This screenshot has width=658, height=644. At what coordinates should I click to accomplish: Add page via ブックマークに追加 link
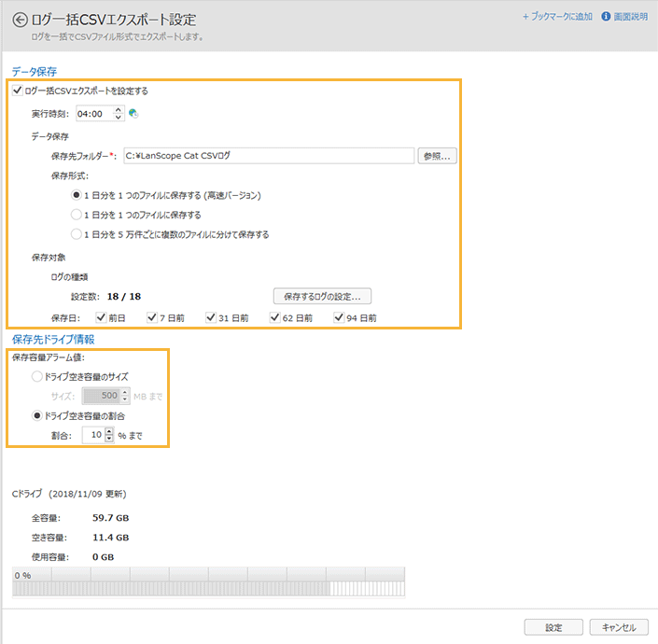557,17
